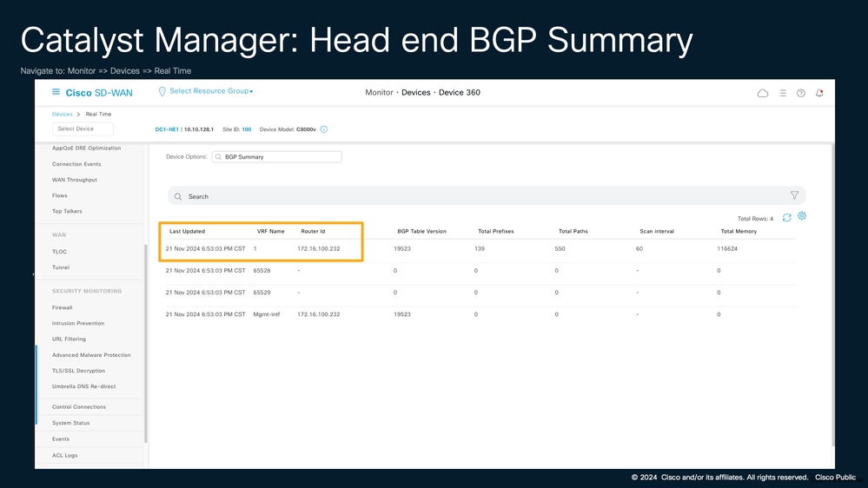This screenshot has width=868, height=488.
Task: Open Top Talkers sidebar item
Action: pyautogui.click(x=67, y=211)
